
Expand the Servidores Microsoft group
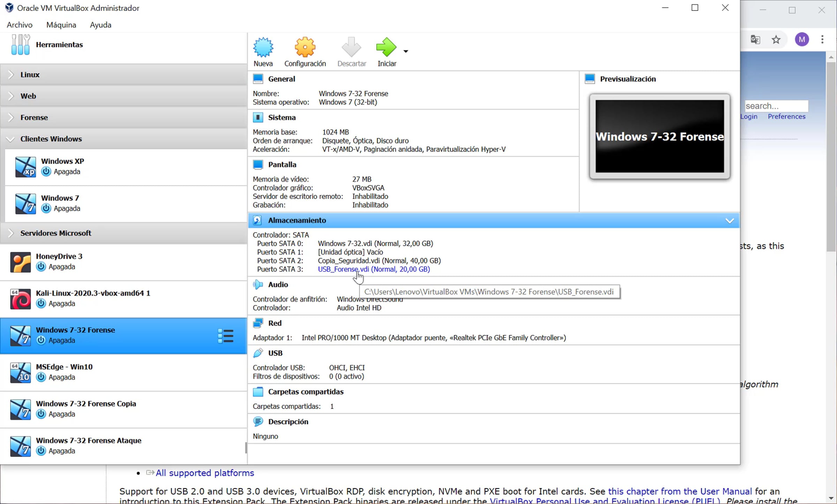pos(11,233)
